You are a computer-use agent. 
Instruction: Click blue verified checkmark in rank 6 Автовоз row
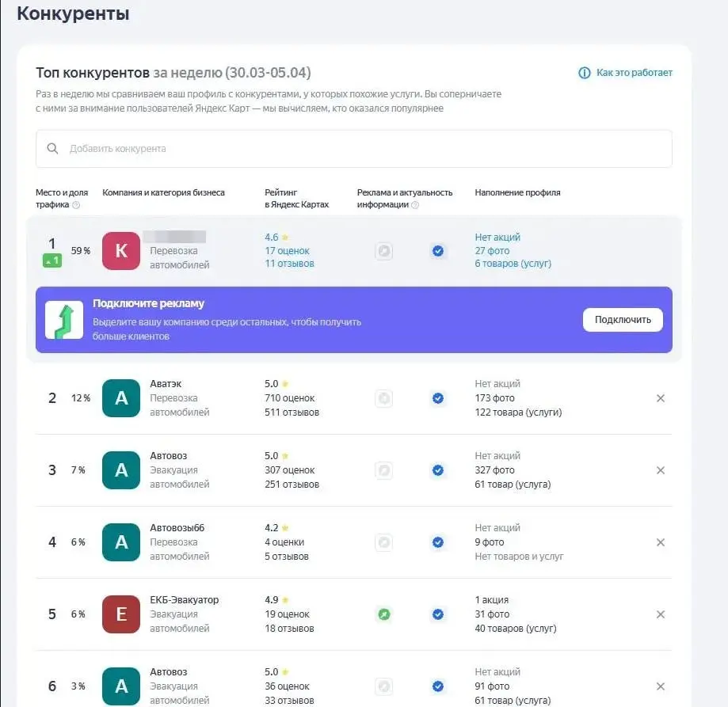pos(438,686)
